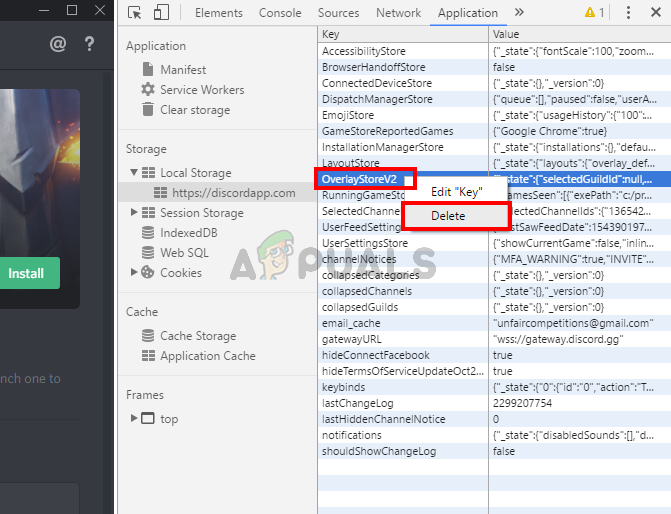The width and height of the screenshot is (671, 514).
Task: Collapse the Local Storage tree arrow
Action: tap(134, 172)
